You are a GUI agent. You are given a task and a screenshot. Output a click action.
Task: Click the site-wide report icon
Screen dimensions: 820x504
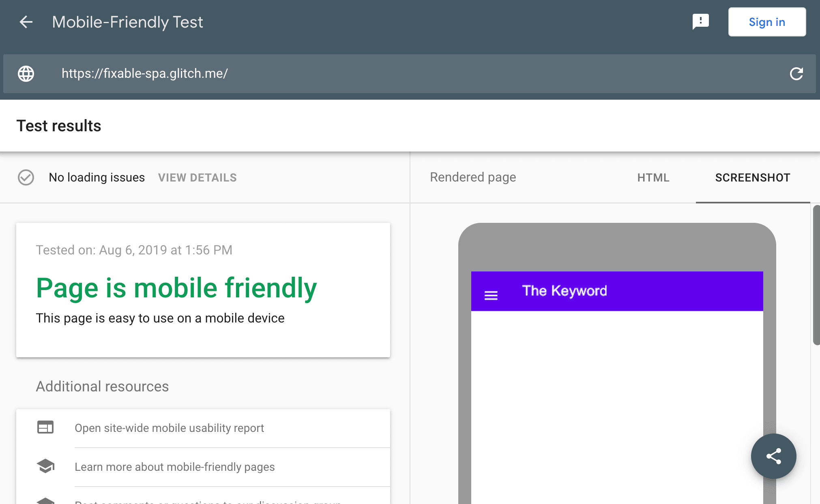pyautogui.click(x=46, y=427)
